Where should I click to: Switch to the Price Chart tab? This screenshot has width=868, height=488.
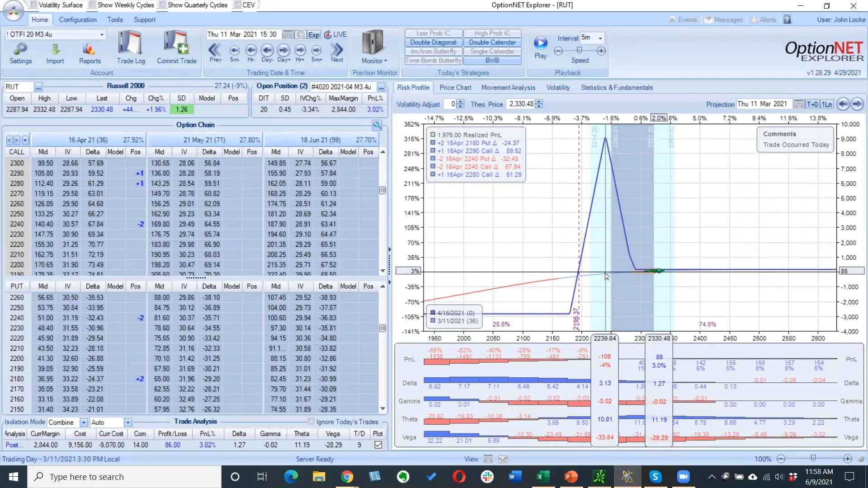[x=455, y=88]
